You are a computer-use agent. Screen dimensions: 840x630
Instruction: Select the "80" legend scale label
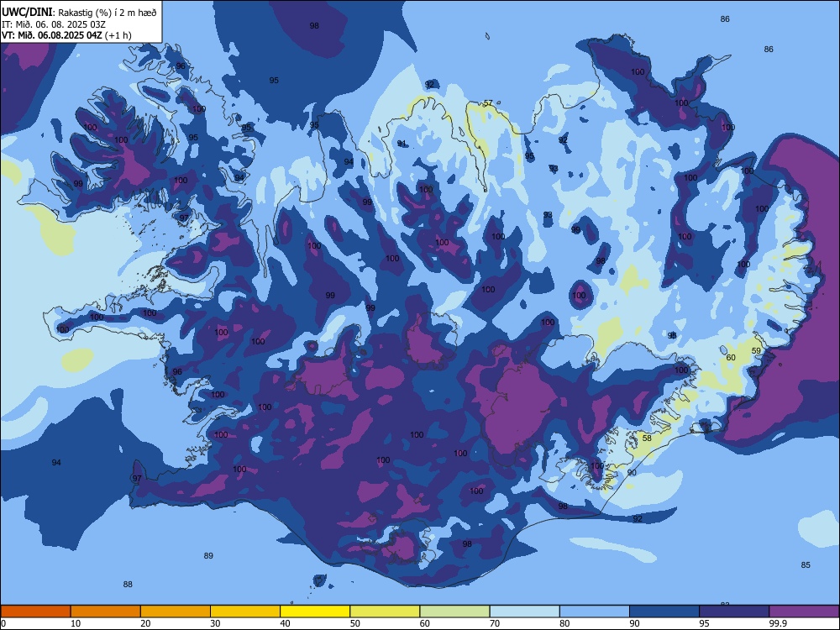click(x=564, y=623)
